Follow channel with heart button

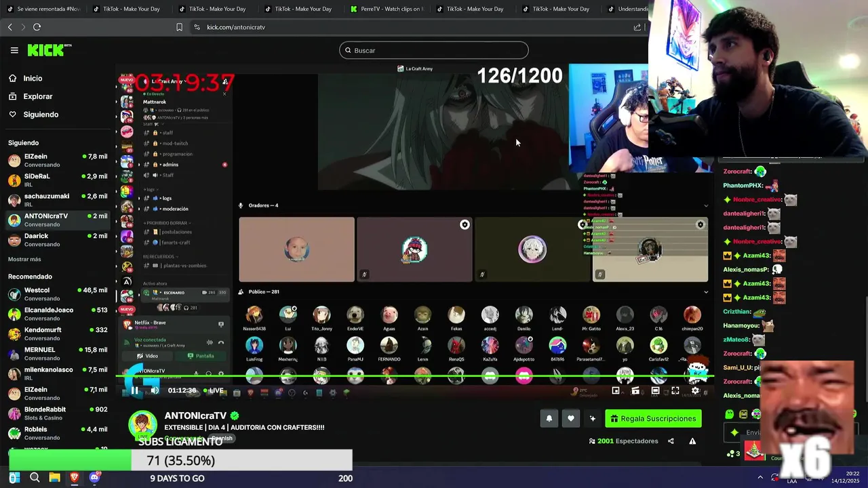click(571, 419)
